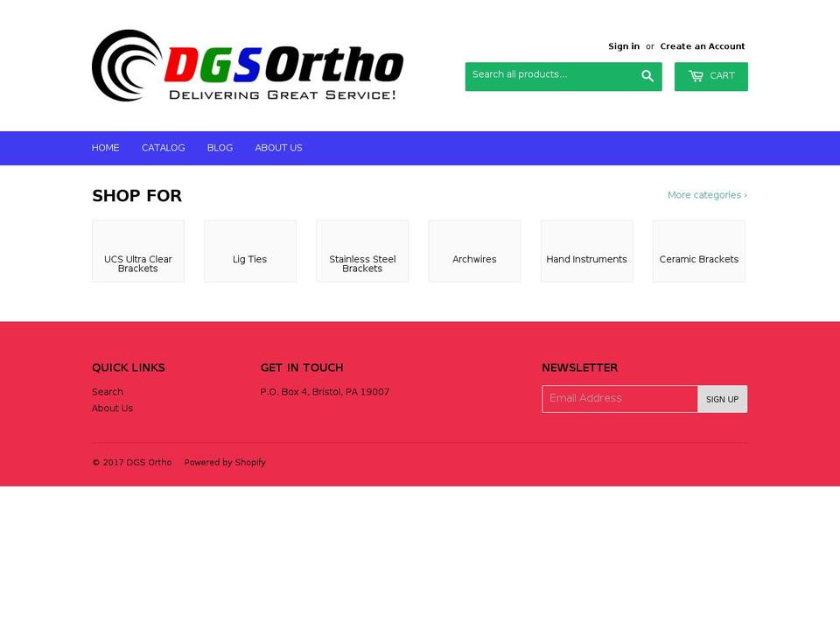Open About Us in navigation bar
The width and height of the screenshot is (840, 630).
click(278, 148)
